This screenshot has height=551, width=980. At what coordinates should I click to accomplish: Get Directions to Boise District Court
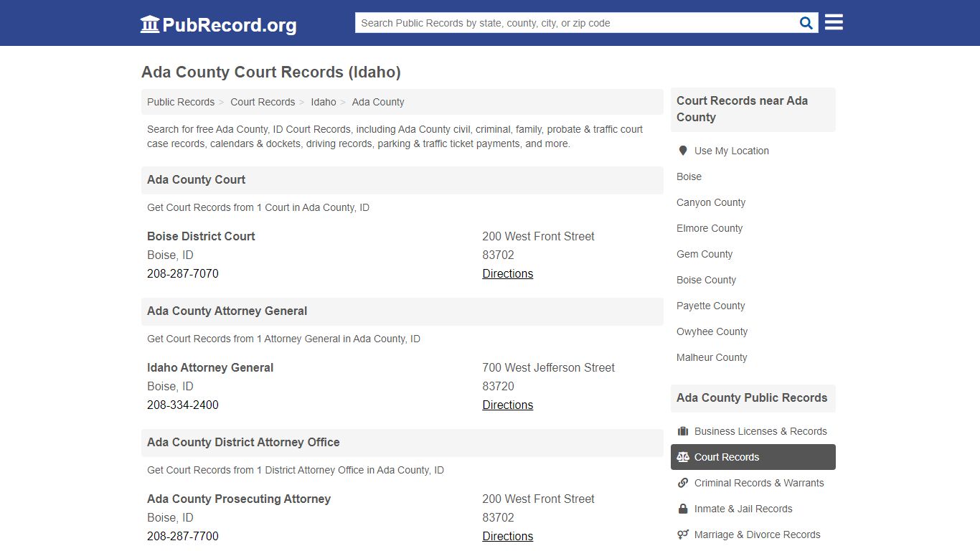coord(508,273)
